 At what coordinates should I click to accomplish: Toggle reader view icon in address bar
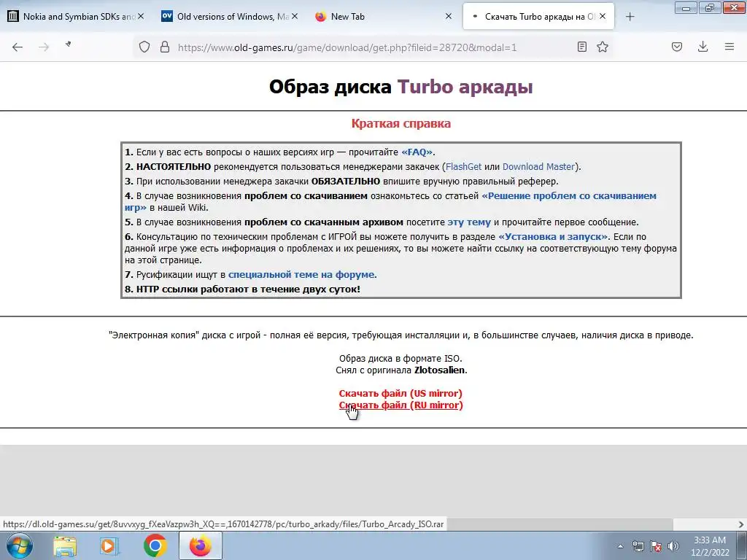tap(581, 47)
